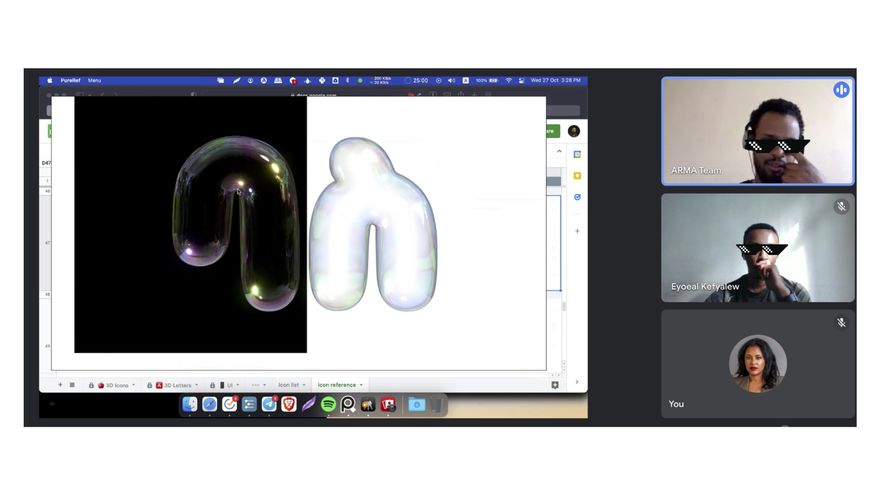Open the all sheets list icon

[x=72, y=385]
